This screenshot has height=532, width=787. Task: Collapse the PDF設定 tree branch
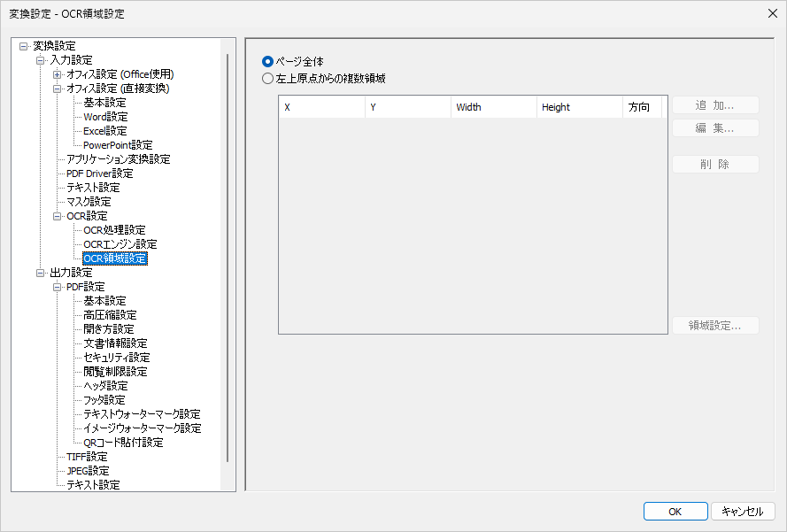(x=58, y=287)
